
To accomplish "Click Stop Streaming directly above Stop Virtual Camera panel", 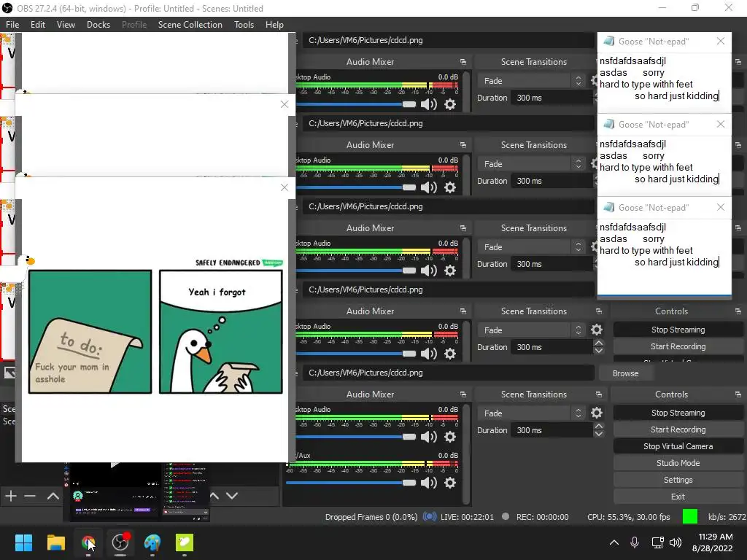I will (678, 413).
